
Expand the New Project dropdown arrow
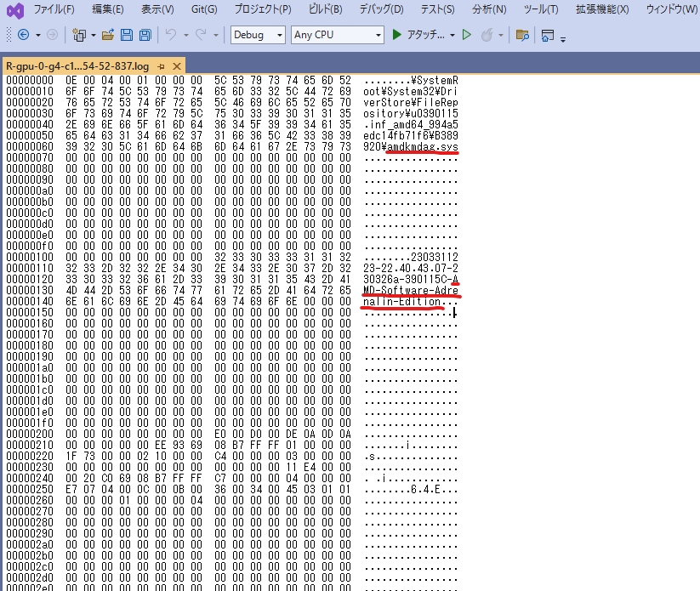coord(94,35)
